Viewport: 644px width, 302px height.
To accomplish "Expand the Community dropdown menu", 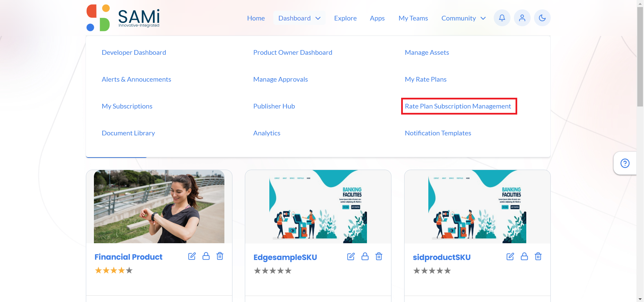I will 464,18.
